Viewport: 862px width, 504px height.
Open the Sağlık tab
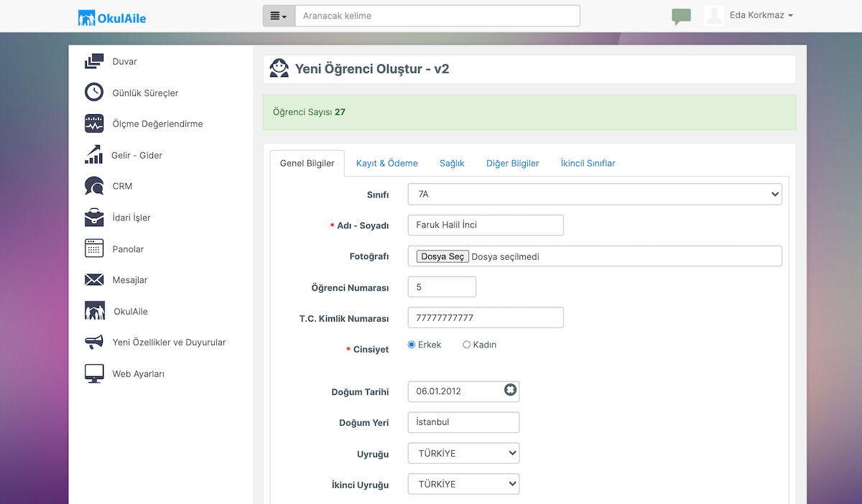[452, 163]
